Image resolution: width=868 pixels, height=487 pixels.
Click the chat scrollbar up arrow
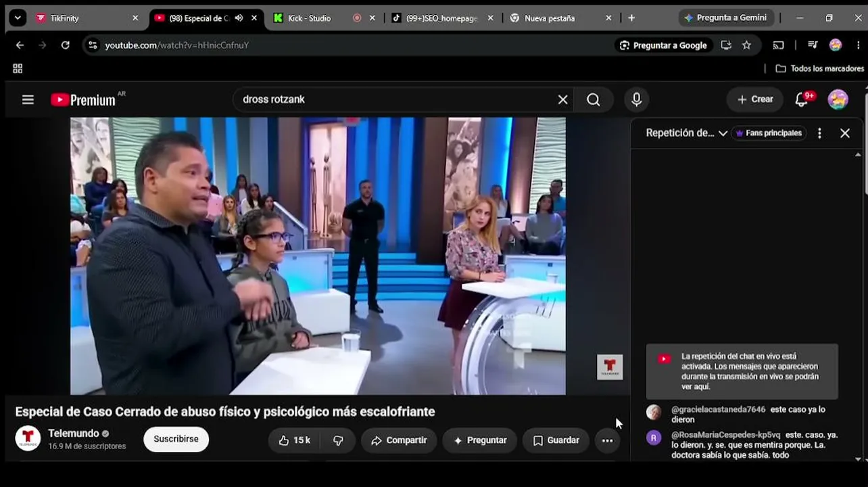(858, 154)
